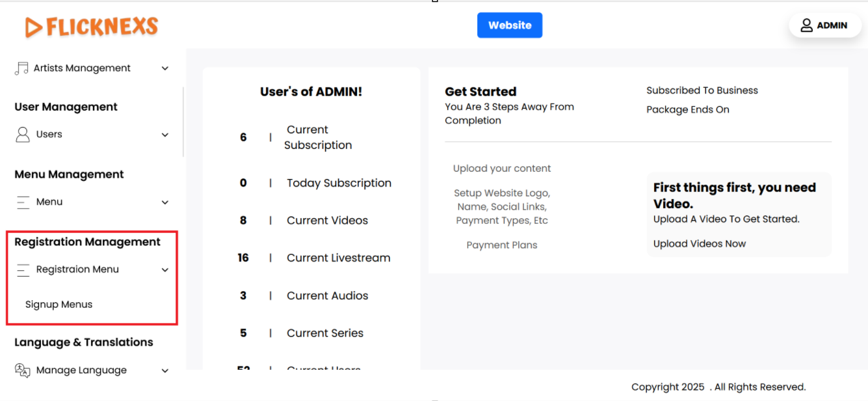868x401 pixels.
Task: Click the Artists Management music note icon
Action: (21, 68)
